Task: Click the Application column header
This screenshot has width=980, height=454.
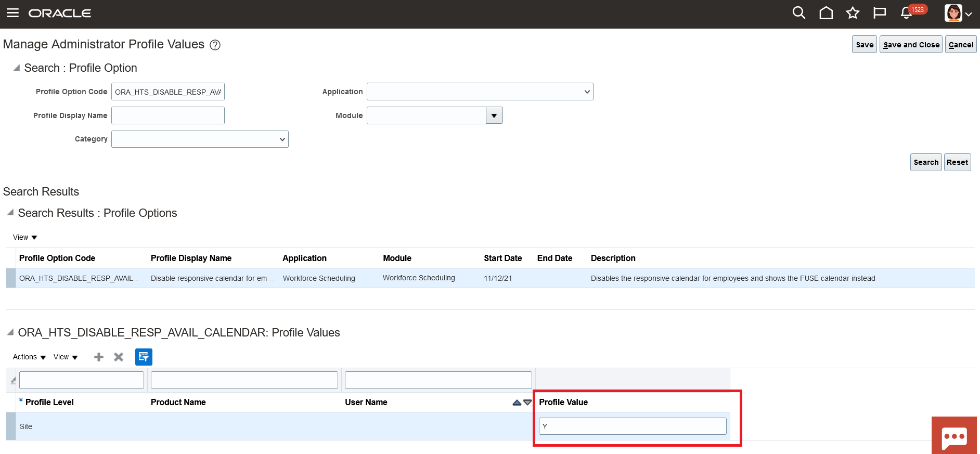Action: (x=304, y=258)
